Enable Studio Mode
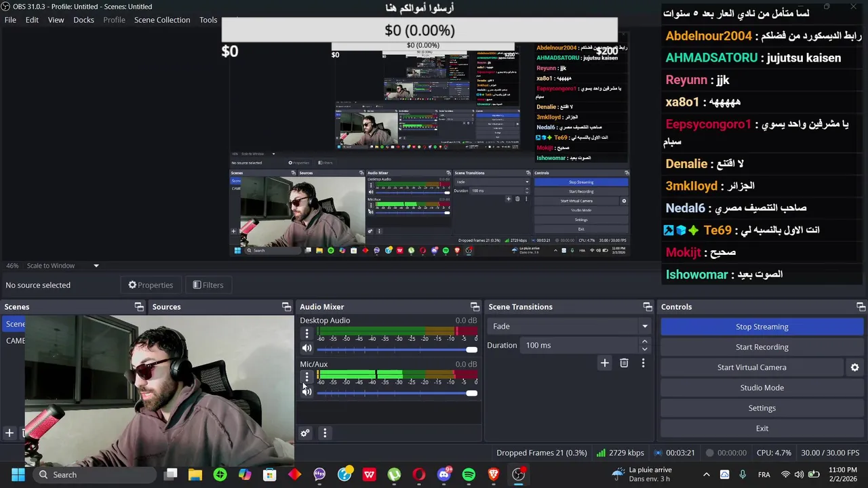This screenshot has width=868, height=488. point(762,388)
